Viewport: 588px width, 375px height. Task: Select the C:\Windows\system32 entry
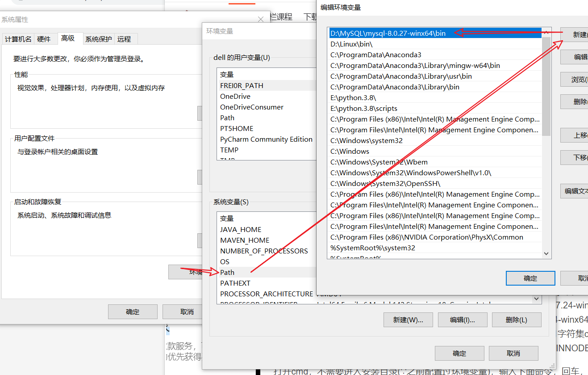(435, 140)
